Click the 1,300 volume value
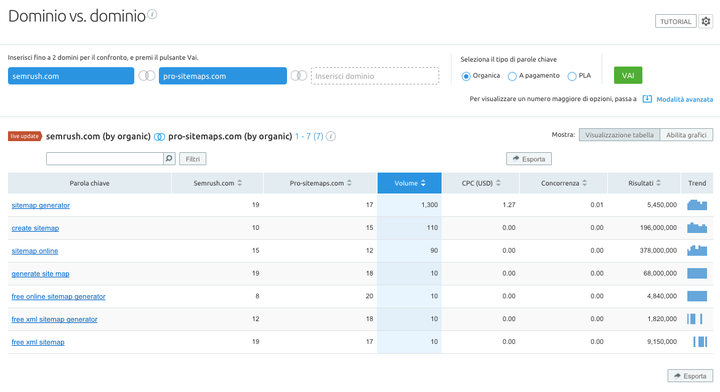720x392 pixels. coord(429,205)
